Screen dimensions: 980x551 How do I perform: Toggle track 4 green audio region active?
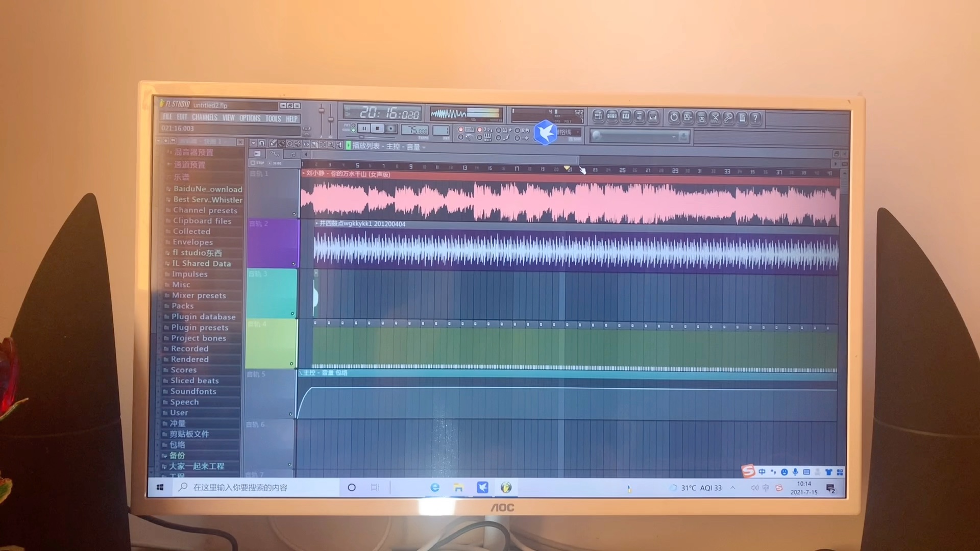(x=293, y=364)
